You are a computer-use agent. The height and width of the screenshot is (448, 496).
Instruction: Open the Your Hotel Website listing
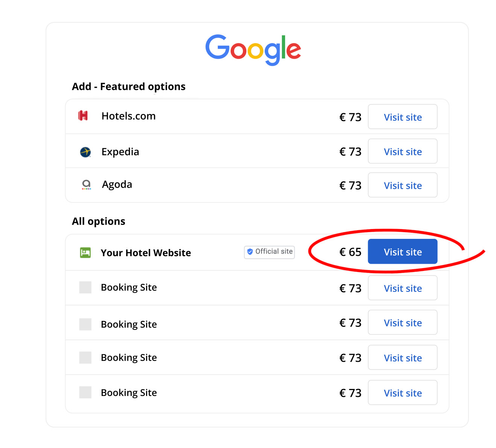(x=402, y=252)
